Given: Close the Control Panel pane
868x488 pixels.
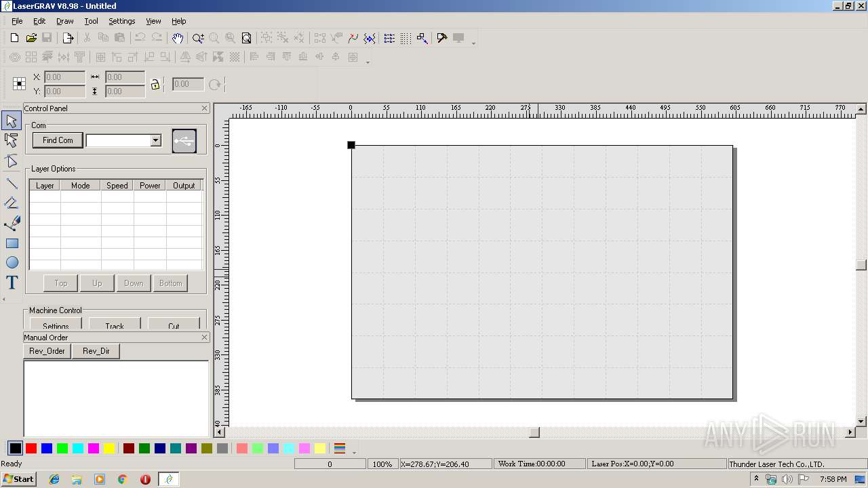Looking at the screenshot, I should (205, 108).
